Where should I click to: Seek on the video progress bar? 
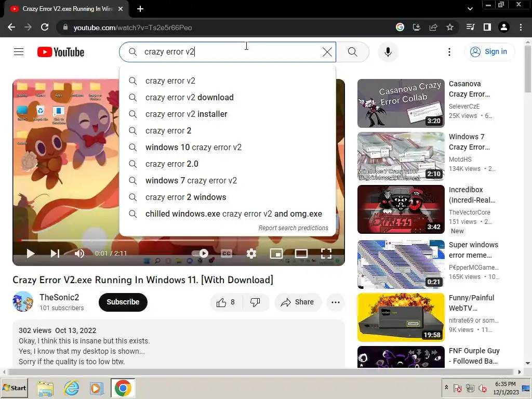click(179, 241)
